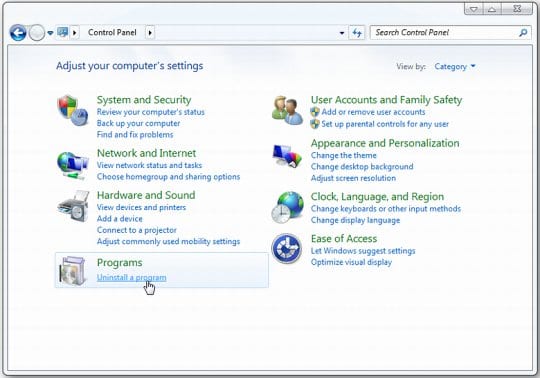
Task: Open the View by Category dropdown
Action: point(455,66)
